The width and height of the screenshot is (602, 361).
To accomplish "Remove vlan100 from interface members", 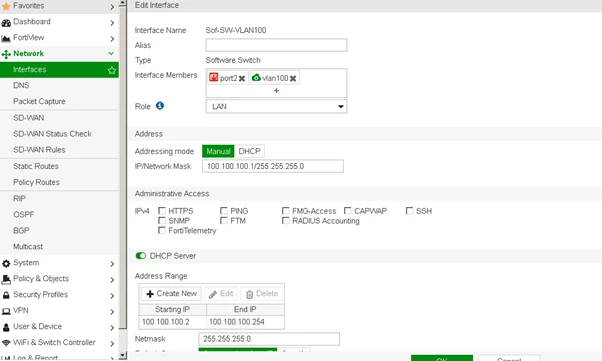I will [x=293, y=78].
